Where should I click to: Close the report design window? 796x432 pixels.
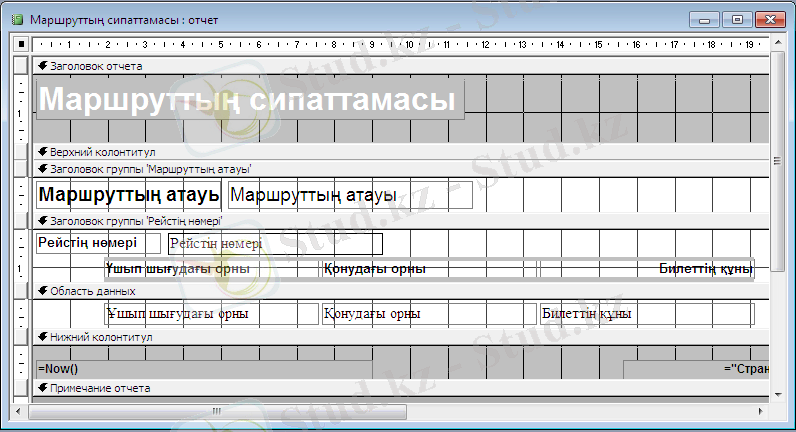click(x=770, y=20)
